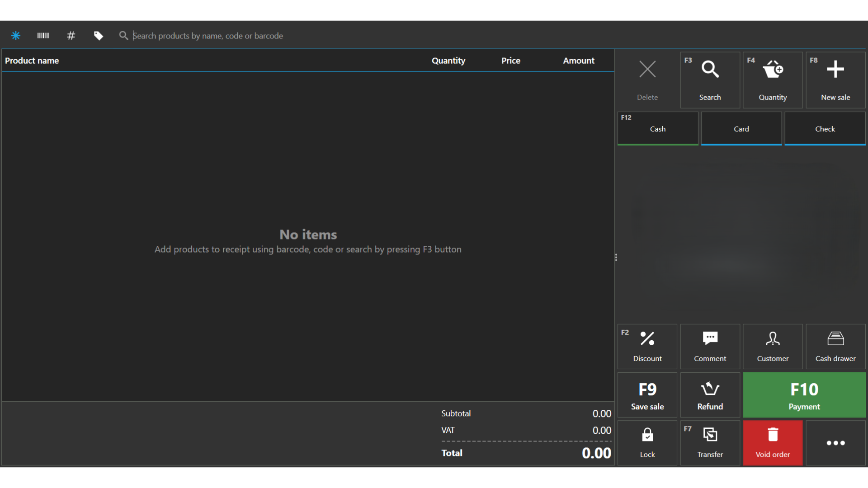Viewport: 868px width, 488px height.
Task: Start a New sale with the plus icon
Action: point(835,80)
